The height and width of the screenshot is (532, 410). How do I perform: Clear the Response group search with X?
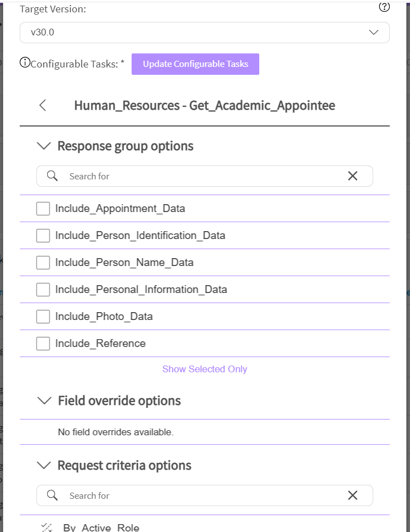click(x=353, y=176)
